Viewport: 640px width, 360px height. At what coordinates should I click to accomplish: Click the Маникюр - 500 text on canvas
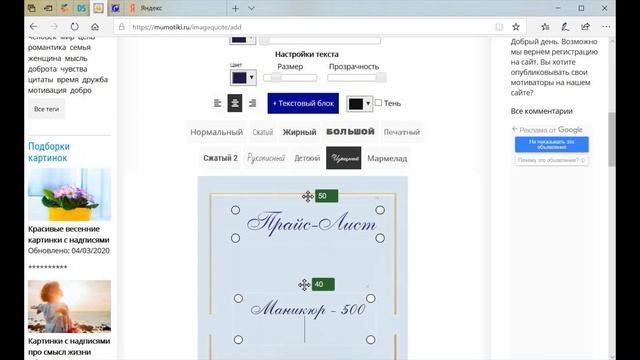(308, 309)
